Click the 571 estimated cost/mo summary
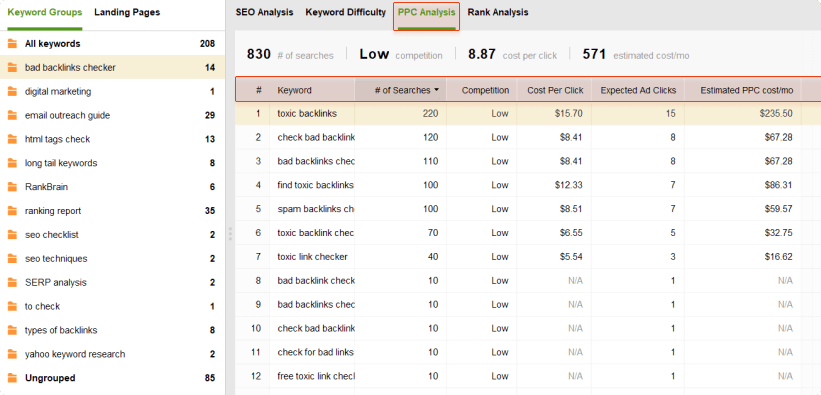Viewport: 821px width, 395px height. point(636,54)
